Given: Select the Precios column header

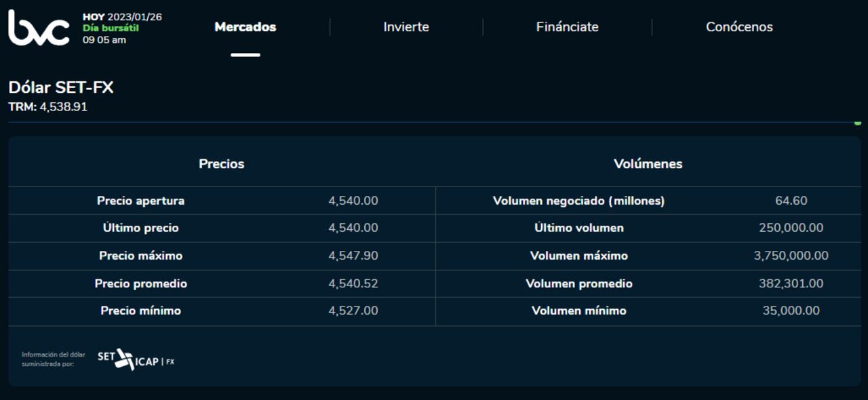Looking at the screenshot, I should pyautogui.click(x=222, y=163).
